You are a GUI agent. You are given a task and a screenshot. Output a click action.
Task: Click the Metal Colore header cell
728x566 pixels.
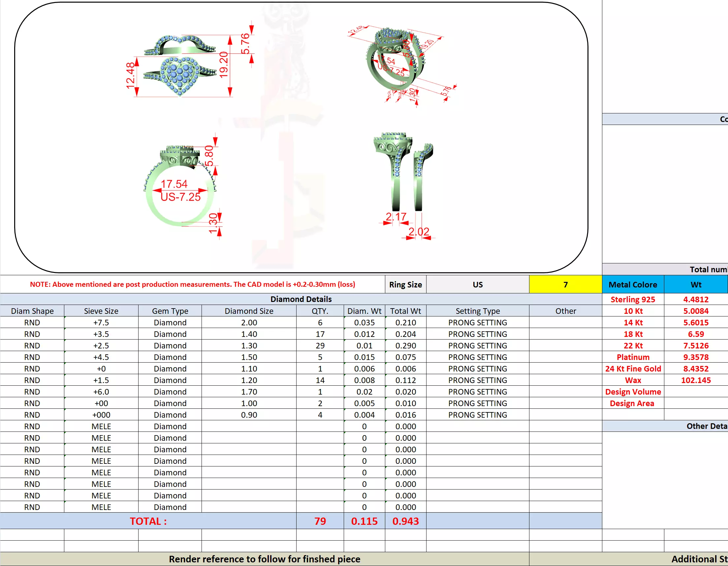click(x=633, y=284)
